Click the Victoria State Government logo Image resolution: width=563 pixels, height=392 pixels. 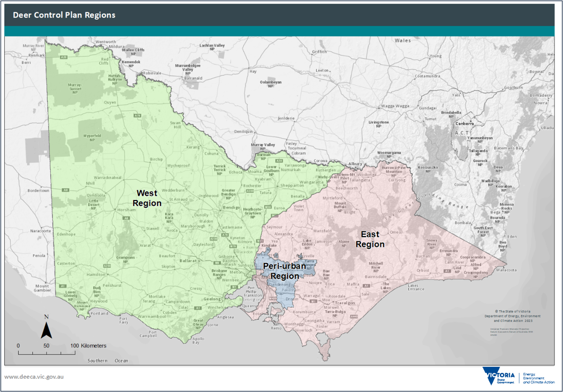coord(499,376)
